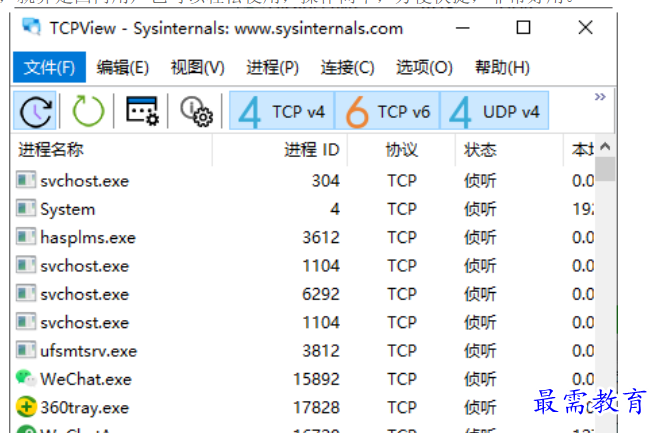
Task: Open the 连接(C) menu
Action: tap(347, 67)
